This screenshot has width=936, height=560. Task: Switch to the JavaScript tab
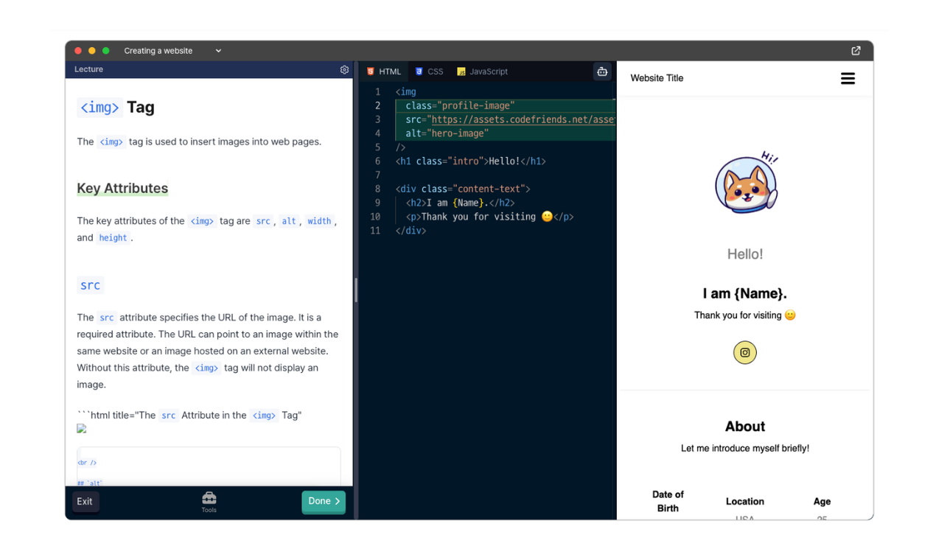[482, 71]
